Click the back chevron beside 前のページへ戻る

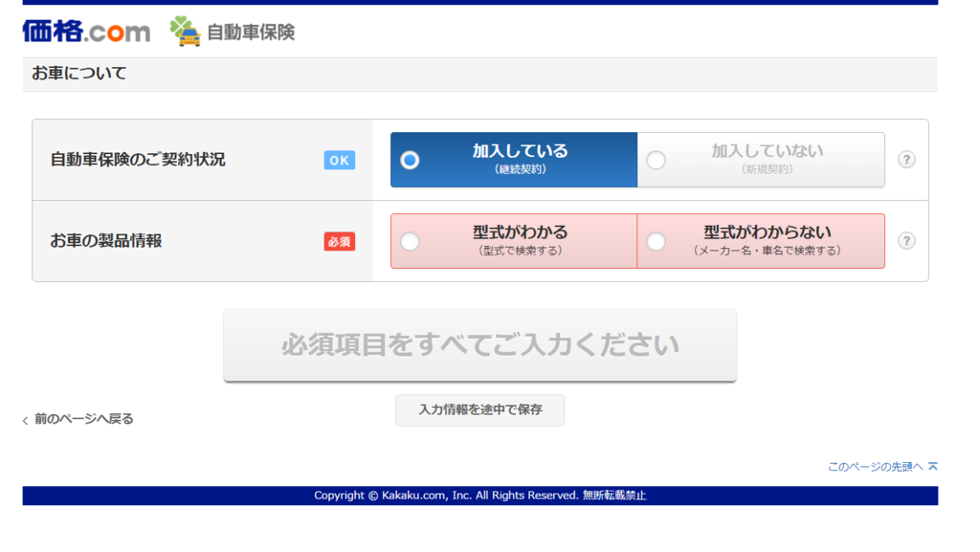tap(26, 420)
